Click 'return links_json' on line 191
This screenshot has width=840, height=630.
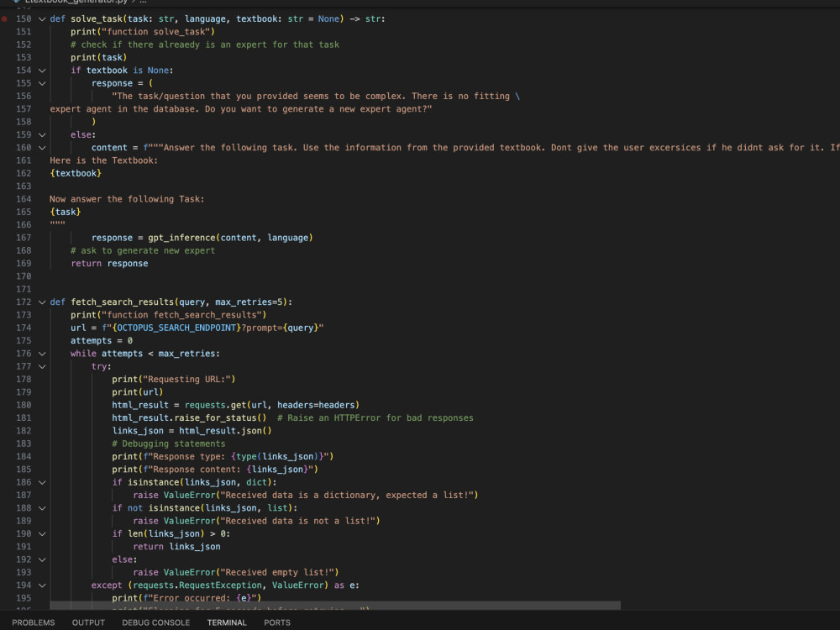pyautogui.click(x=176, y=547)
